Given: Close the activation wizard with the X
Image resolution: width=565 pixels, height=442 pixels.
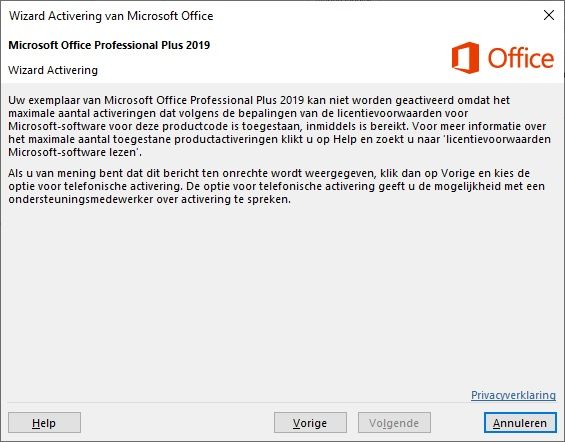Looking at the screenshot, I should click(549, 15).
